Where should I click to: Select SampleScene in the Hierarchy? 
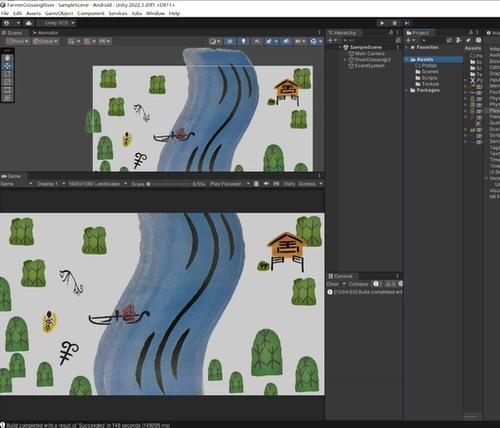[x=366, y=47]
